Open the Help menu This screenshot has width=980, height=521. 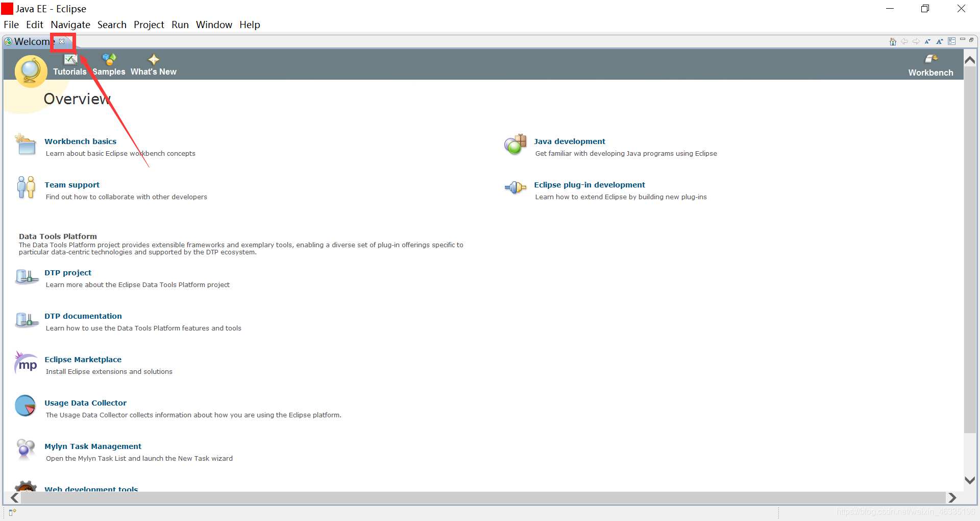click(x=250, y=25)
